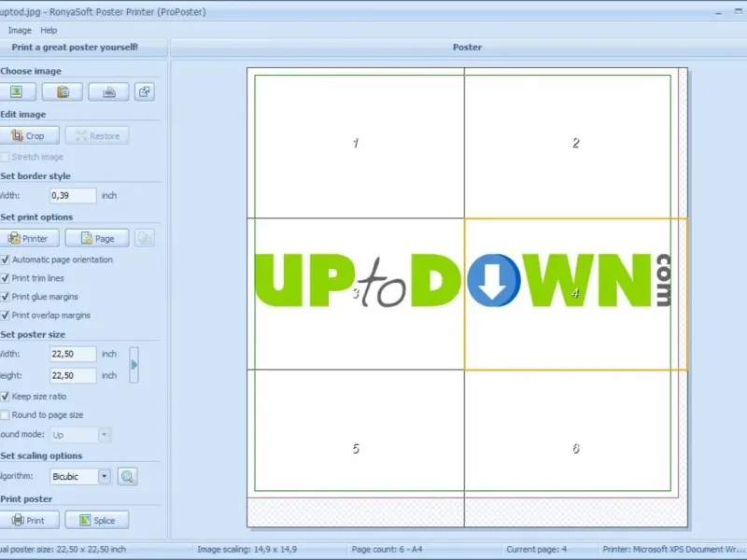
Task: Edit the poster height field 22,50
Action: coord(73,375)
